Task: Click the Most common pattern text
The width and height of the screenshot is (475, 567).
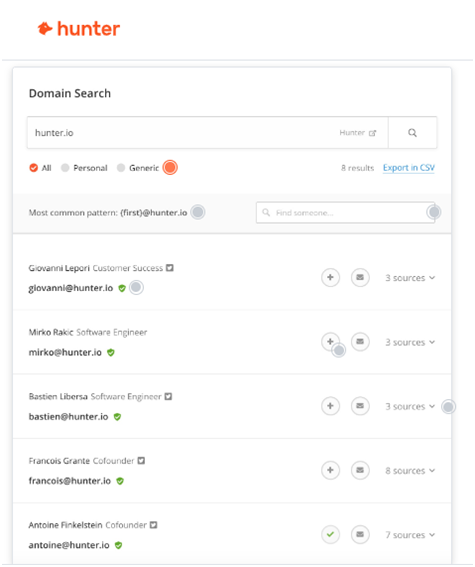Action: click(108, 213)
